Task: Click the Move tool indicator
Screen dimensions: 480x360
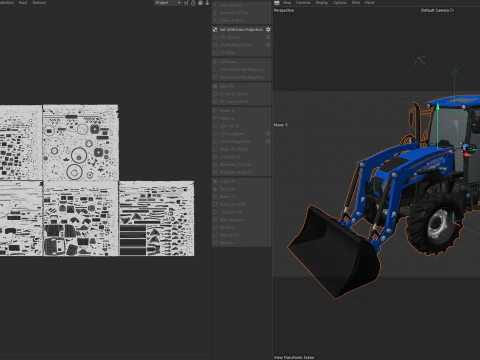Action: (281, 125)
